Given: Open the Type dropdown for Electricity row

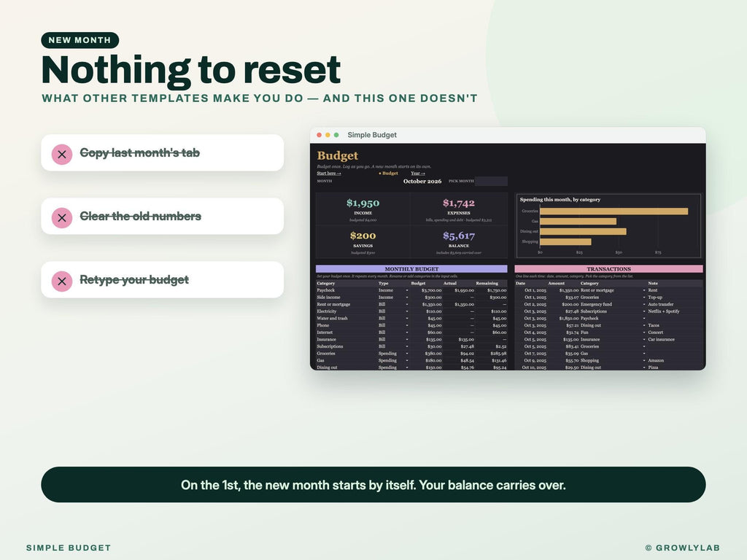Looking at the screenshot, I should click(407, 311).
